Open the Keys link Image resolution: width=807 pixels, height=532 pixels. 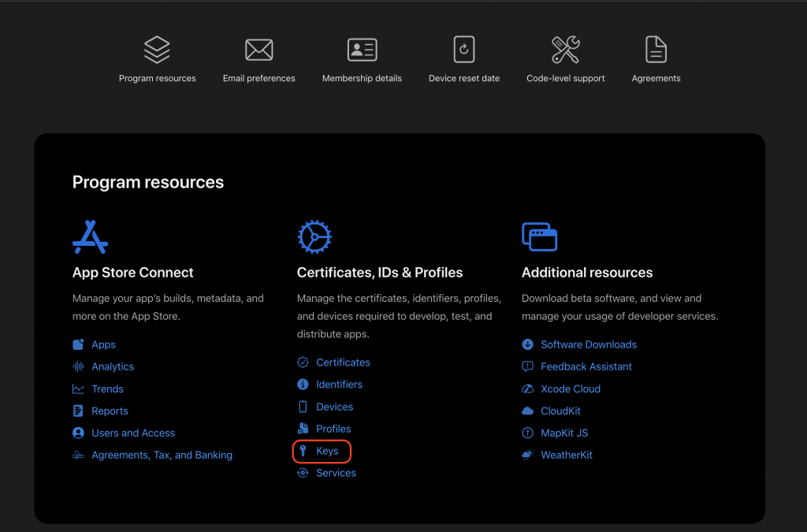tap(327, 452)
